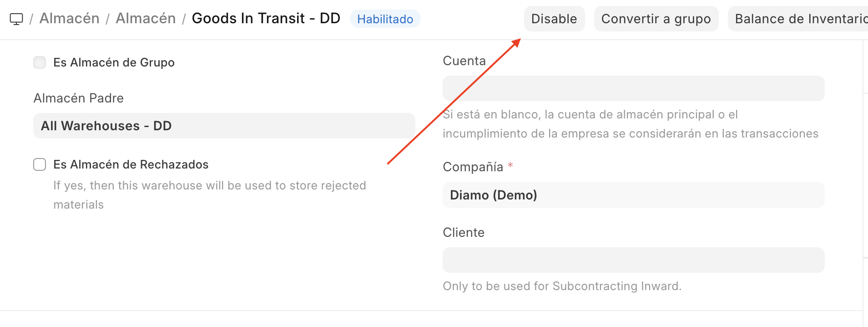Click the Es Almacén de Rechazados label text
The image size is (868, 327).
point(131,164)
